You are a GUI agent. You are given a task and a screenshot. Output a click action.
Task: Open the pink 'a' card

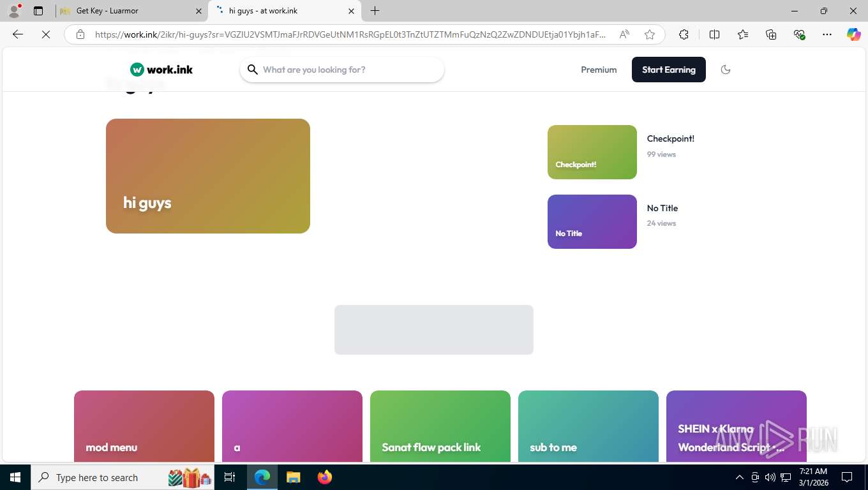click(x=292, y=426)
